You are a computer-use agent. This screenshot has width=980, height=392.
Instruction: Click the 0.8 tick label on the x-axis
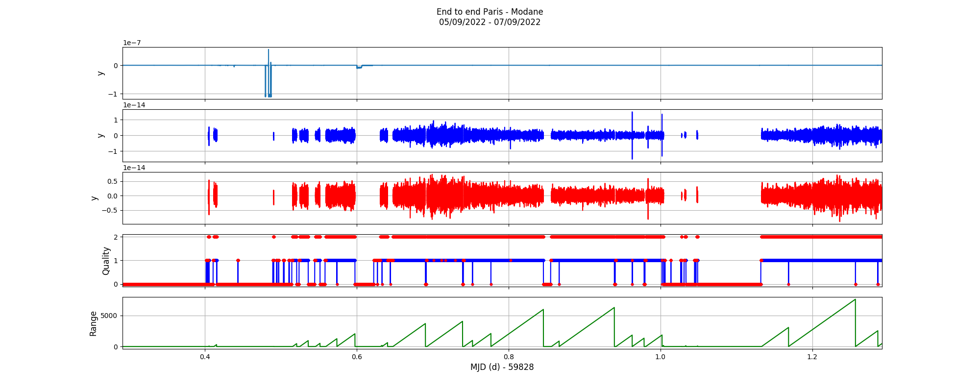[x=509, y=357]
